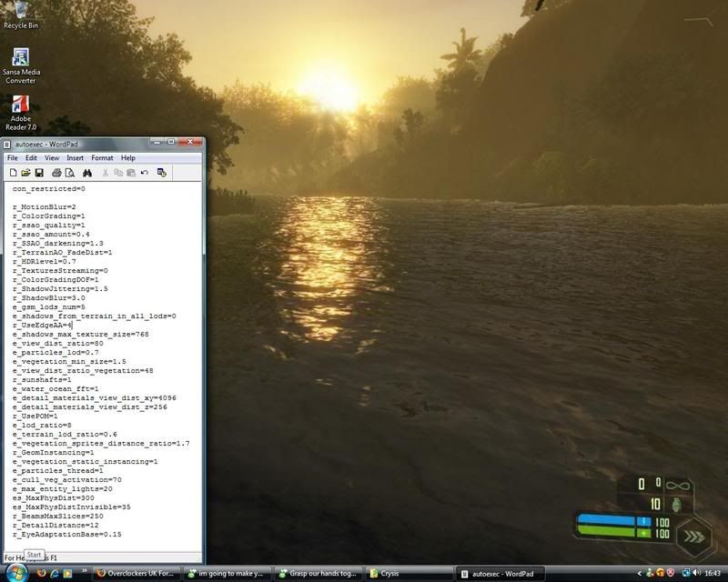Click the line "con_restricted=0"
The height and width of the screenshot is (582, 728).
pos(49,189)
